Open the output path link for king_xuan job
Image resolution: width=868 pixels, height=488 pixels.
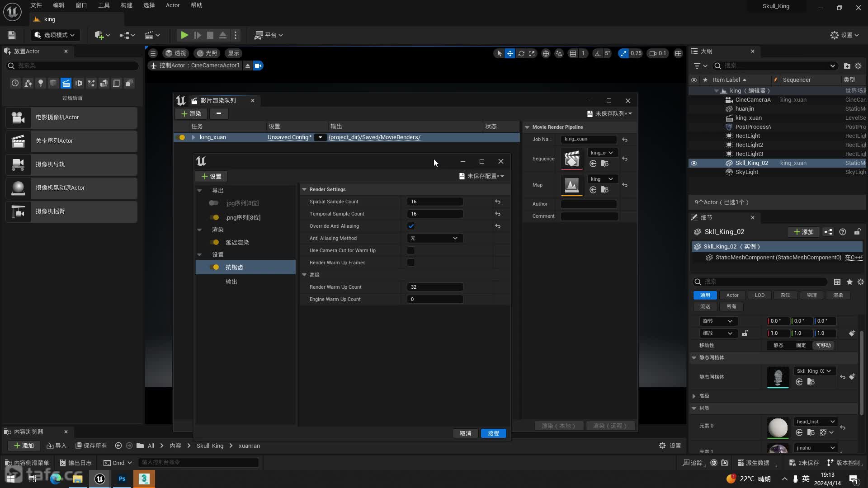[x=374, y=137]
